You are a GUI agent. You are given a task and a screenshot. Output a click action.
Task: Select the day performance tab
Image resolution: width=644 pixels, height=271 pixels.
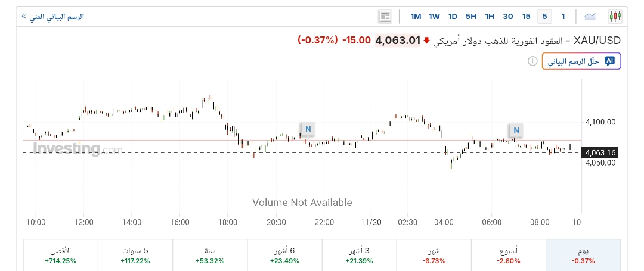click(x=583, y=256)
